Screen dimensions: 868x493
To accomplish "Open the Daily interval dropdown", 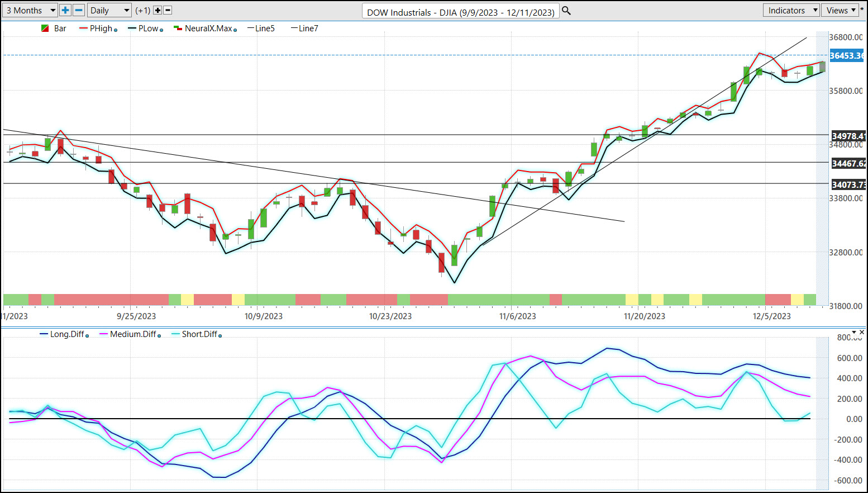I will pyautogui.click(x=109, y=10).
